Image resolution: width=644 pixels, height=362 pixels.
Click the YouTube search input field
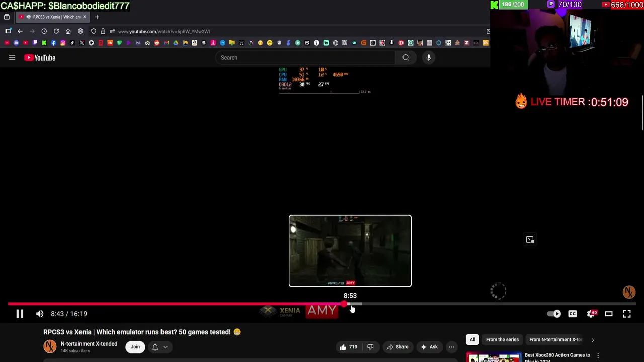coord(306,58)
